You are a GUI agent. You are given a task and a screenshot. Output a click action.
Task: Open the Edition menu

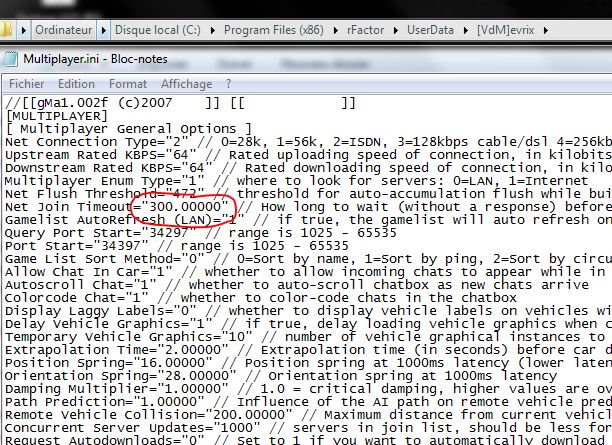click(76, 84)
